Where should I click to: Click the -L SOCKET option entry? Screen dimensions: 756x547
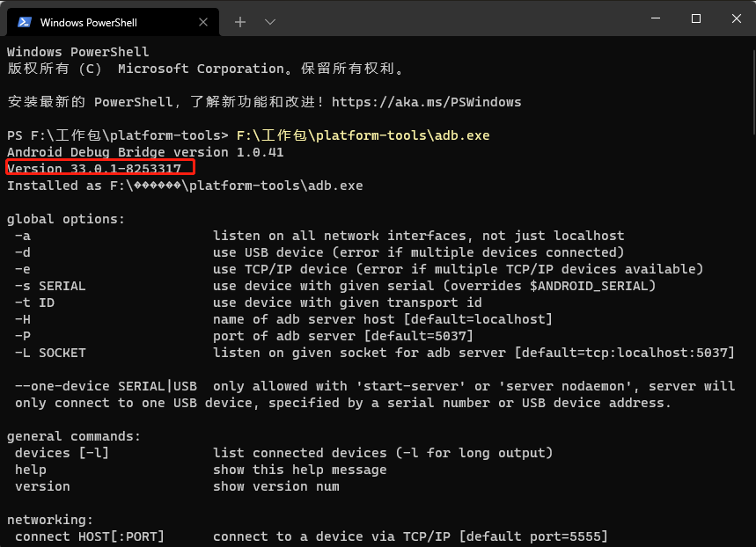point(50,353)
